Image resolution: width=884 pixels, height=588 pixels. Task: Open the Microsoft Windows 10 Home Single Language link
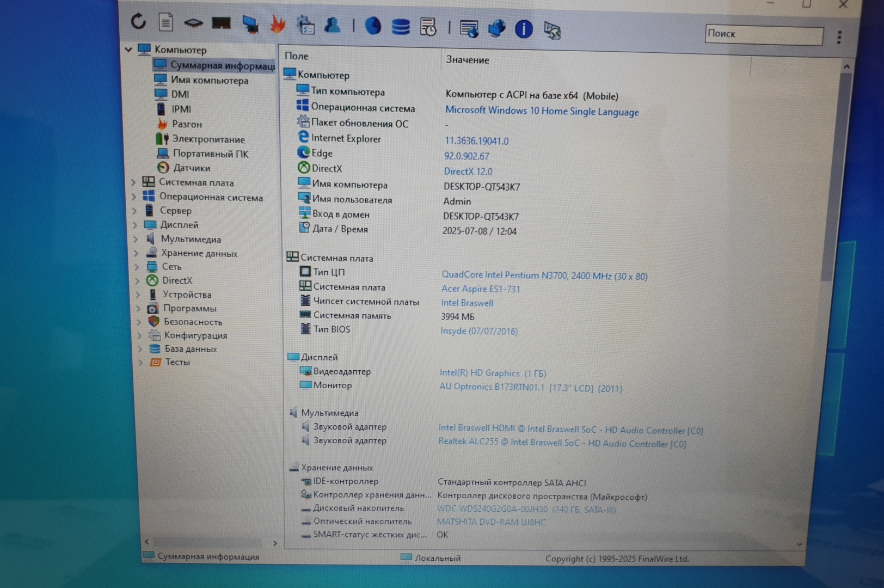click(x=542, y=111)
